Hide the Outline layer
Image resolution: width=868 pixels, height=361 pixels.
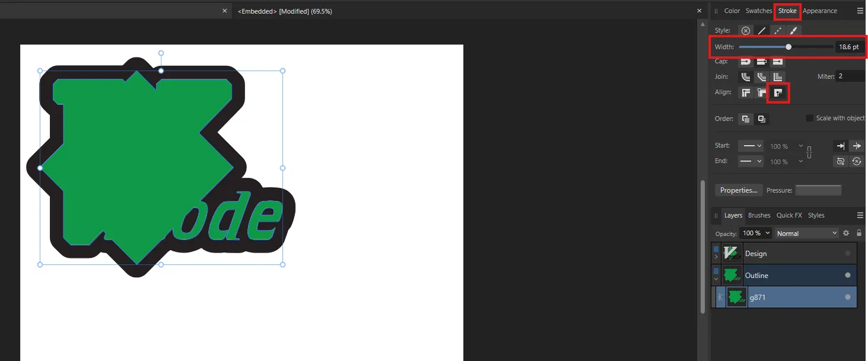[x=848, y=275]
